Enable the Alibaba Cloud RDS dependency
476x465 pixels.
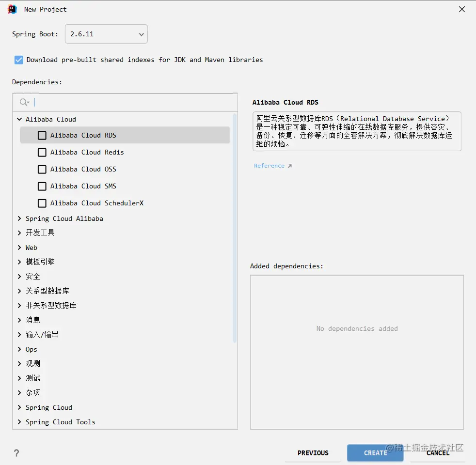click(x=42, y=135)
